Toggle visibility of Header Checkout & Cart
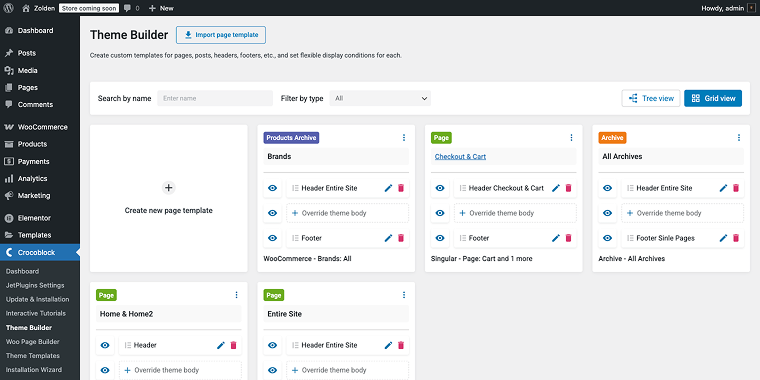The image size is (760, 380). click(x=440, y=188)
